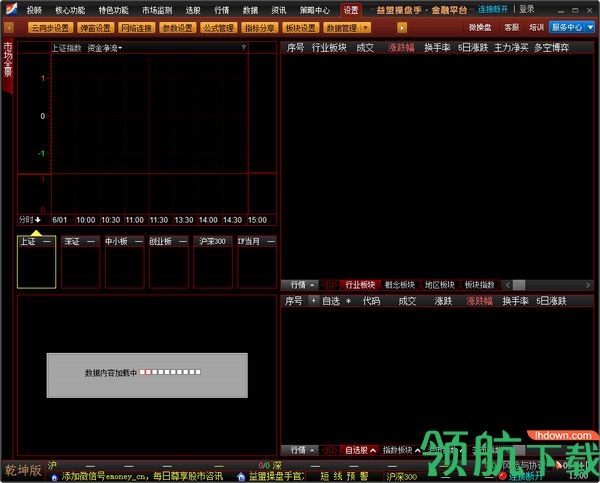
Task: Switch to the 地区板块 tab
Action: coord(440,285)
